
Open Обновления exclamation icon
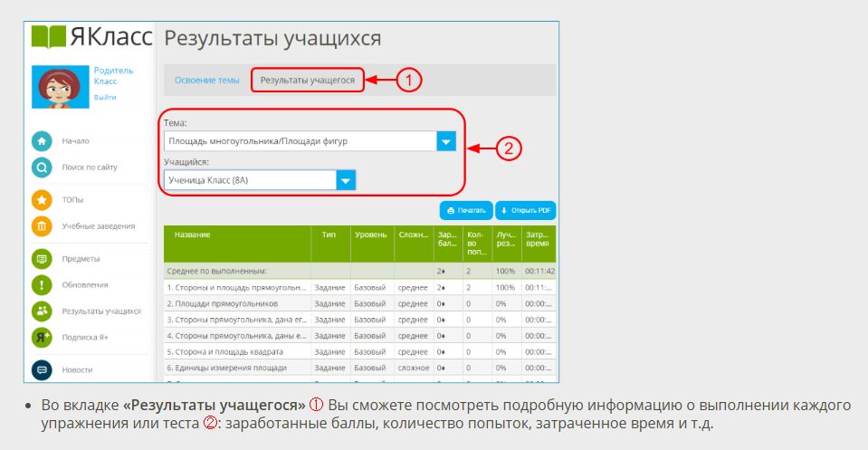click(x=42, y=285)
